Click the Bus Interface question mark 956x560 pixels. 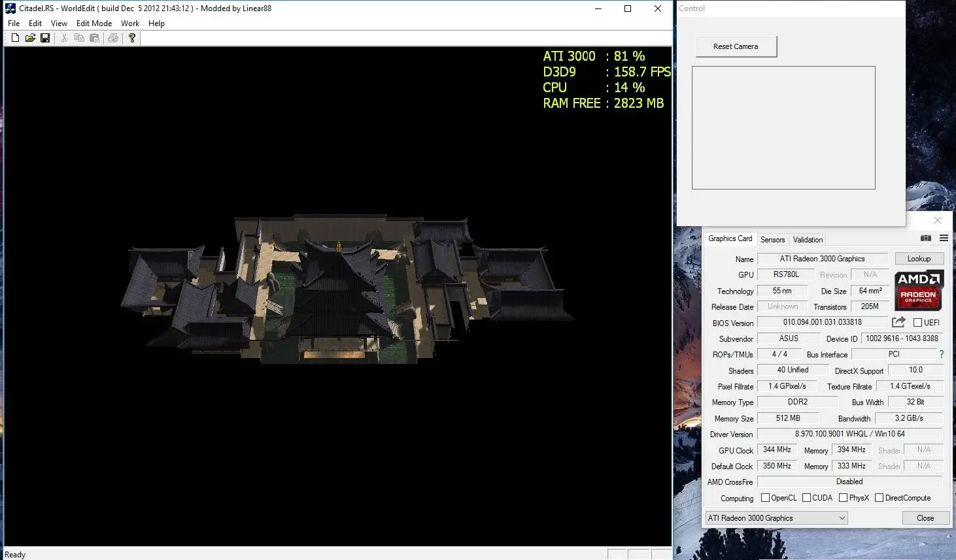click(942, 354)
